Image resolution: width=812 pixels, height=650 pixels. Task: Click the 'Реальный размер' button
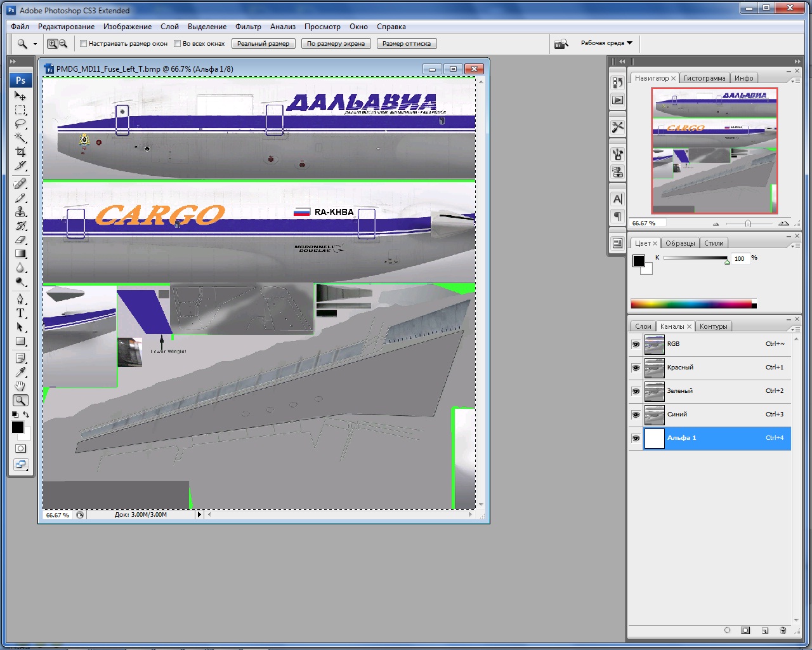pos(263,44)
